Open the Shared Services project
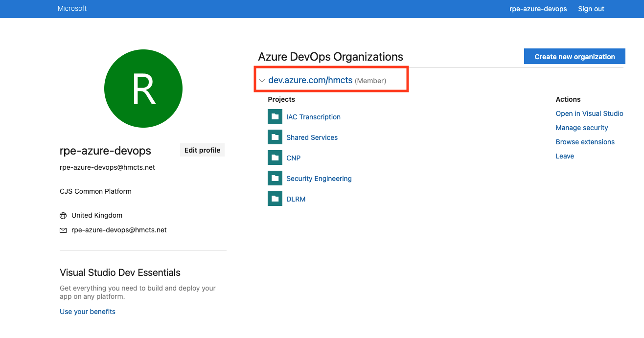The image size is (644, 338). [x=312, y=137]
